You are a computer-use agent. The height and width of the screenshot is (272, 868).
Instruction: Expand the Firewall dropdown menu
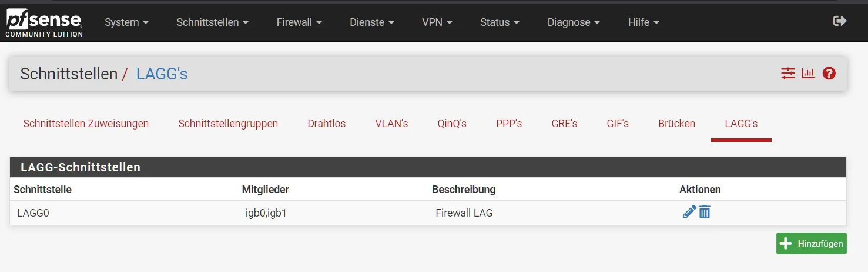[x=299, y=22]
